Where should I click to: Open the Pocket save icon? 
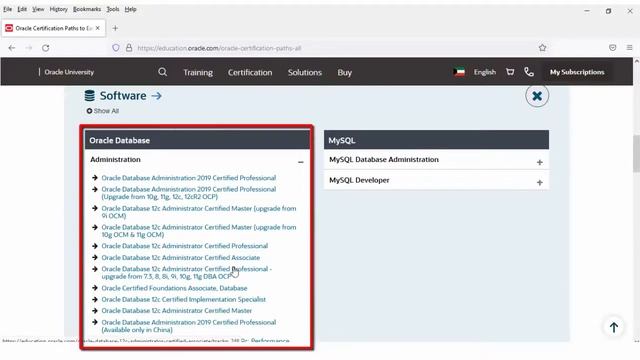point(613,48)
